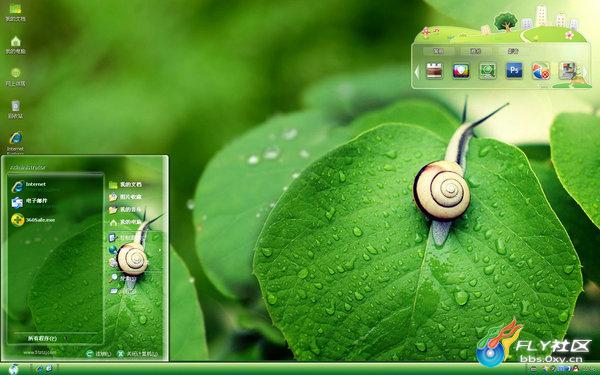
Task: Click the Start orb on the taskbar
Action: tap(13, 369)
